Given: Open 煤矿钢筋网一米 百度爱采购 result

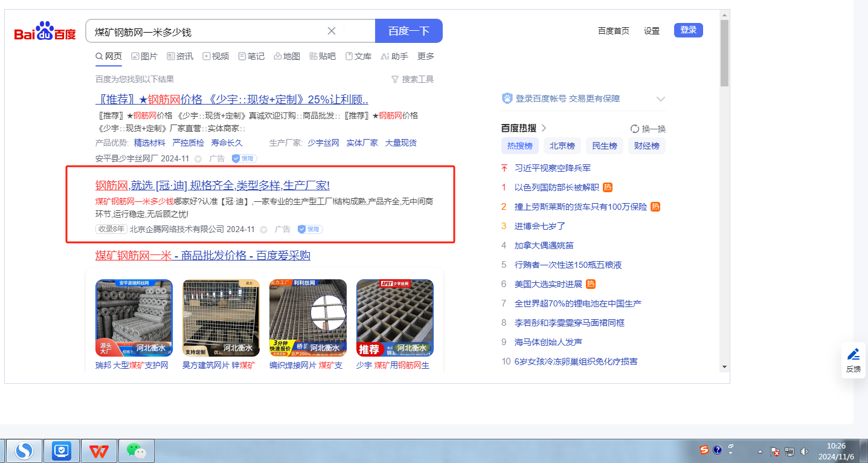Looking at the screenshot, I should point(203,256).
